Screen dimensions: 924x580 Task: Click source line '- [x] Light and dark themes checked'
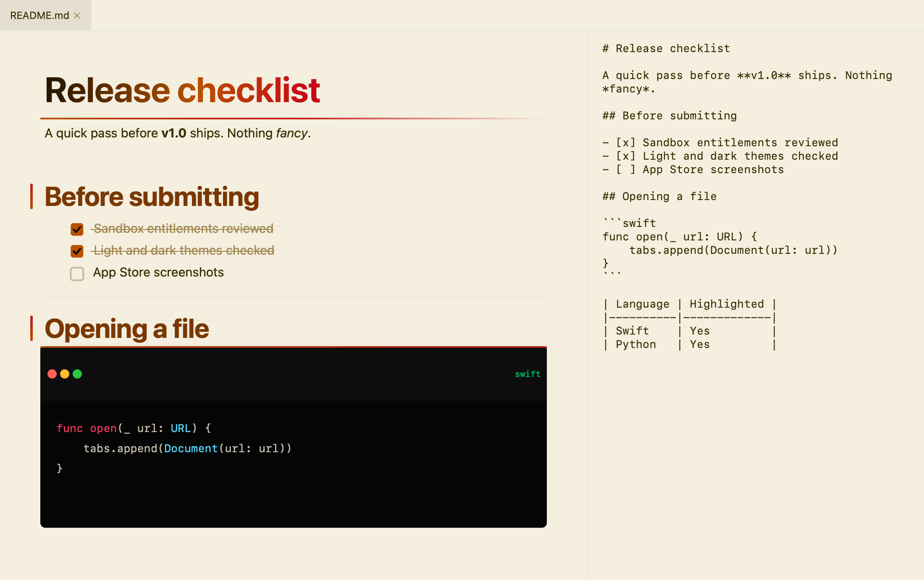pos(720,156)
